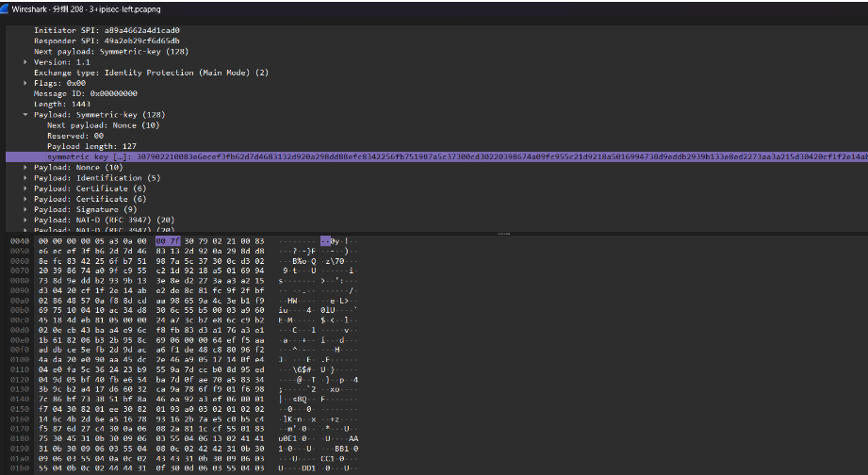The width and height of the screenshot is (868, 475).
Task: Click hex offset 01b0 row label
Action: coord(20,468)
